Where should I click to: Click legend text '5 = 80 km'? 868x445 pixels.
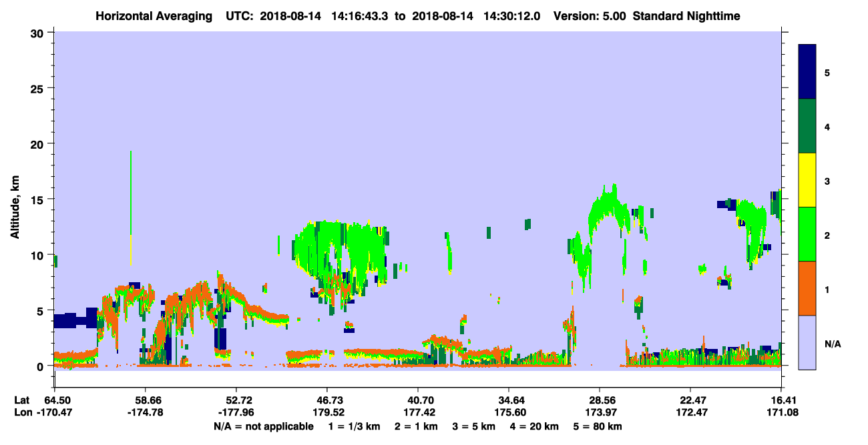click(x=598, y=426)
